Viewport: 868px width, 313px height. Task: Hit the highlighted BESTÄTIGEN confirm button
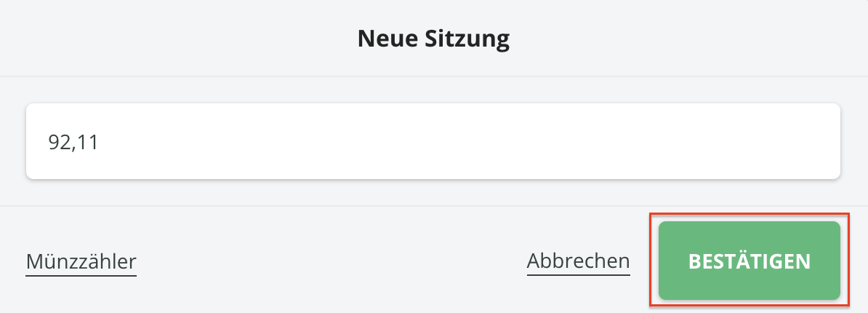(x=750, y=261)
